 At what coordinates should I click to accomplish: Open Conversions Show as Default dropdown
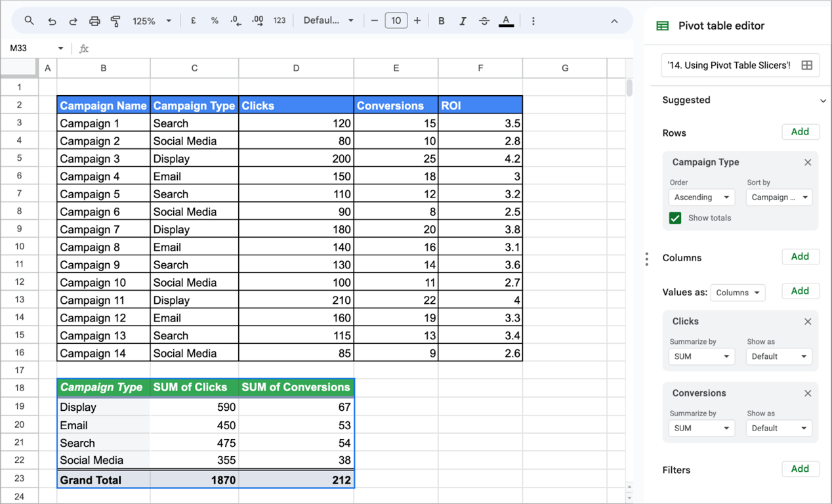pyautogui.click(x=780, y=428)
